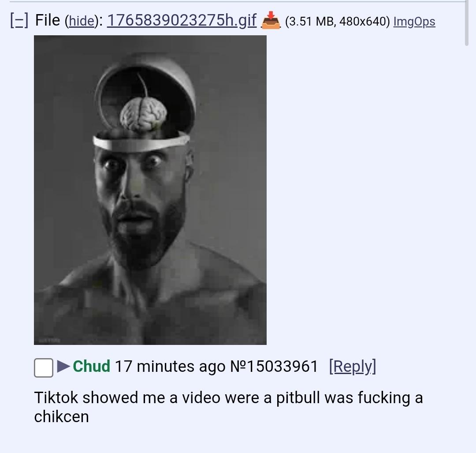Tick the checkbox beside Chud's post
Viewport: 476px width, 453px height.
click(43, 367)
